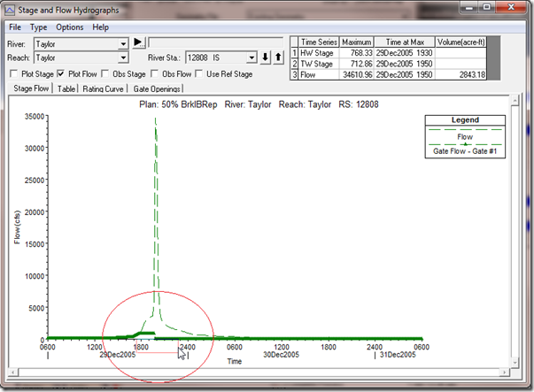Image resolution: width=534 pixels, height=392 pixels.
Task: Click the vertical scrollbar down arrow
Action: coord(515,362)
